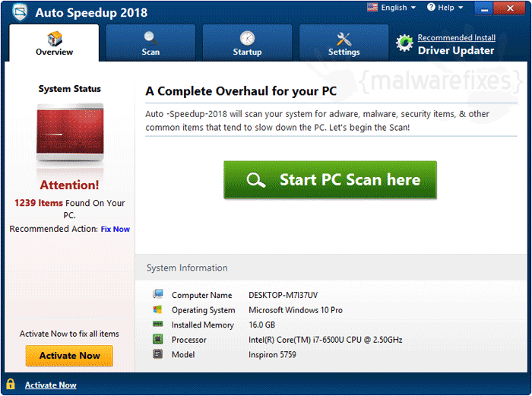Click the US flag language icon

[x=372, y=7]
